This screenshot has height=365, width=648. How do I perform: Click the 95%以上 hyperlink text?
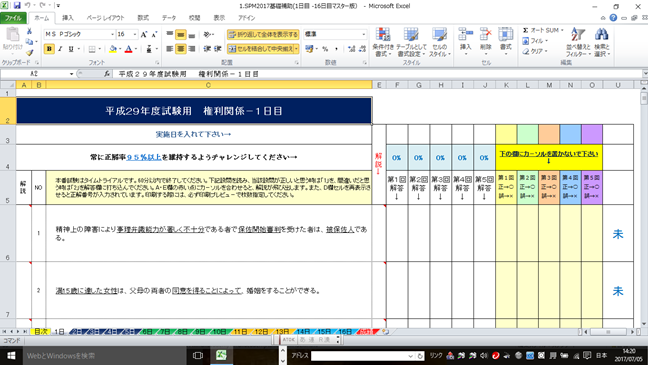coord(144,157)
